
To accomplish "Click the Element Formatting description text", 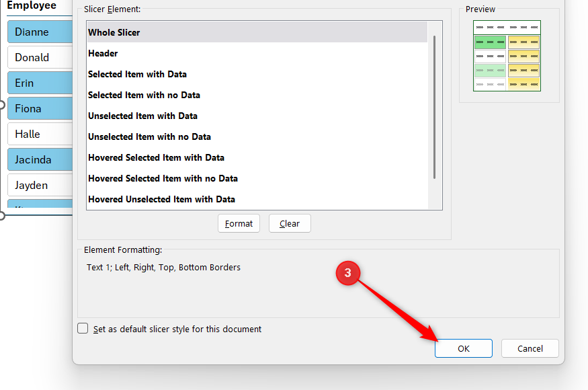I will click(x=163, y=267).
